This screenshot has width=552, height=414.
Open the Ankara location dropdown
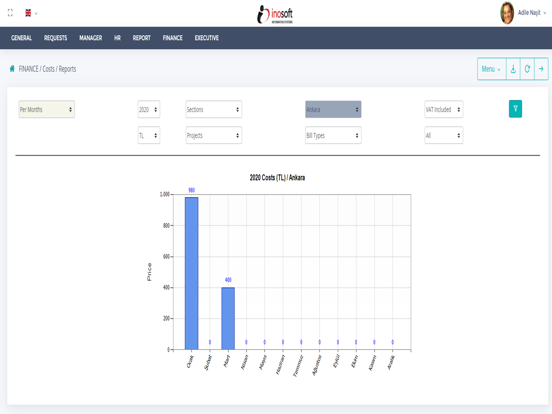pos(333,109)
